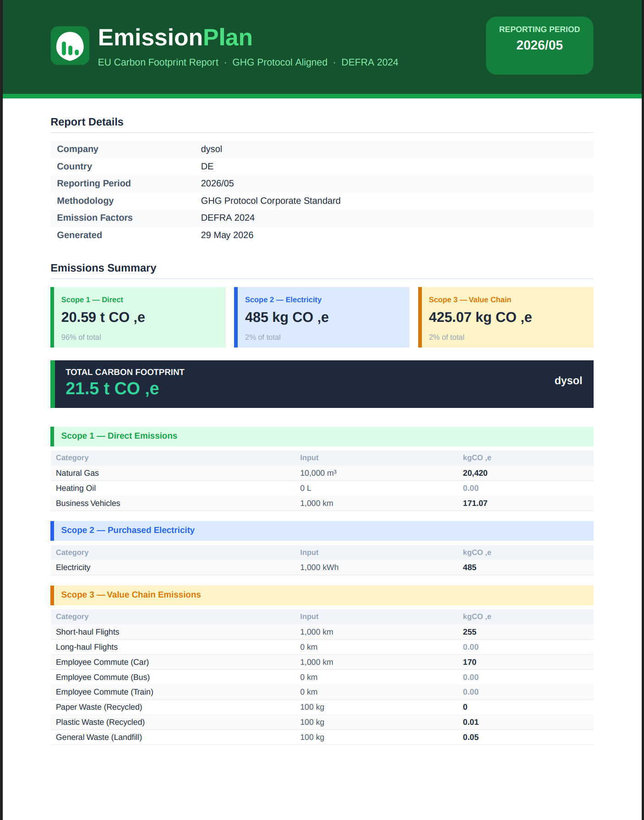Click the Reporting Period badge showing 2026/05

[539, 45]
